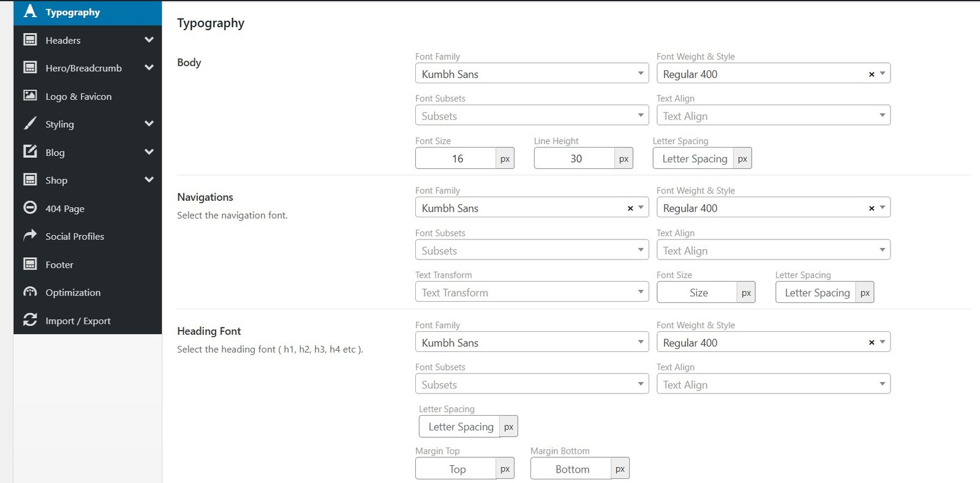The height and width of the screenshot is (483, 980).
Task: Click the Blog edit icon
Action: point(30,151)
